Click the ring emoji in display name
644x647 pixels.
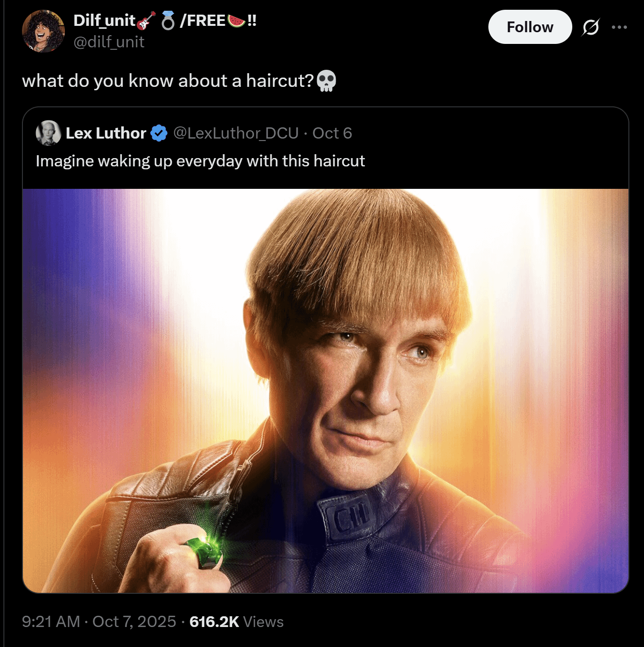pyautogui.click(x=168, y=21)
